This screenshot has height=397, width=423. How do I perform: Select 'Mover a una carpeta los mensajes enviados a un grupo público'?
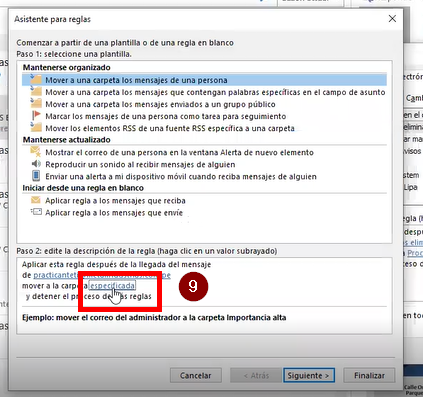coord(160,104)
